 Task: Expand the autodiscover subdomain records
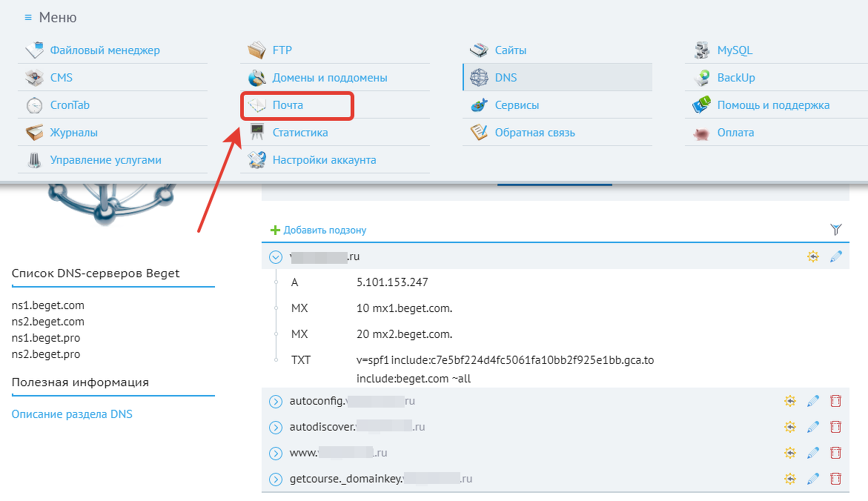point(276,428)
